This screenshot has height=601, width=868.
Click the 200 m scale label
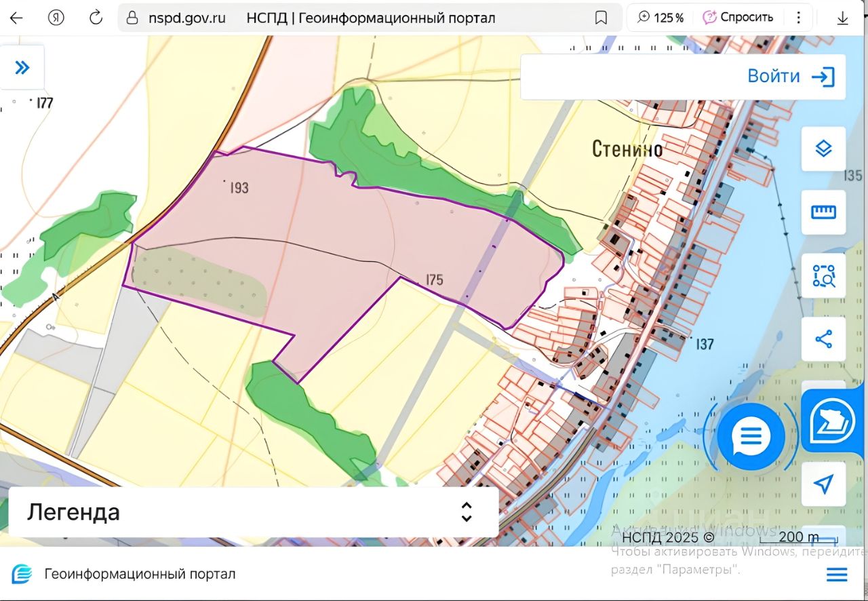click(x=799, y=537)
